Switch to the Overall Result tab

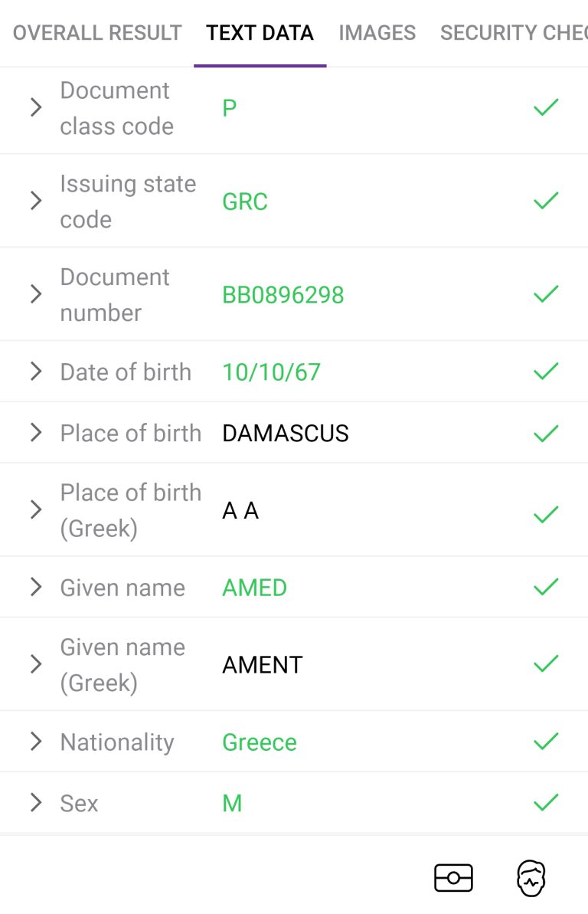[97, 33]
